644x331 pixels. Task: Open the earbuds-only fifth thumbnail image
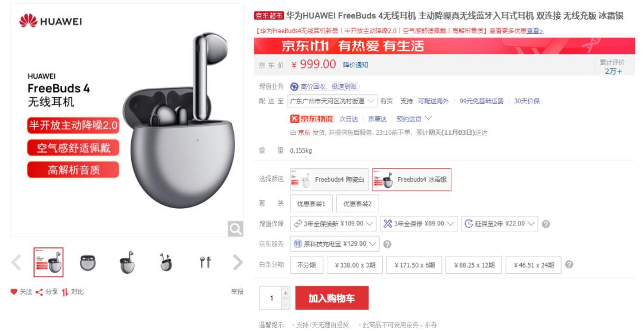pos(205,262)
